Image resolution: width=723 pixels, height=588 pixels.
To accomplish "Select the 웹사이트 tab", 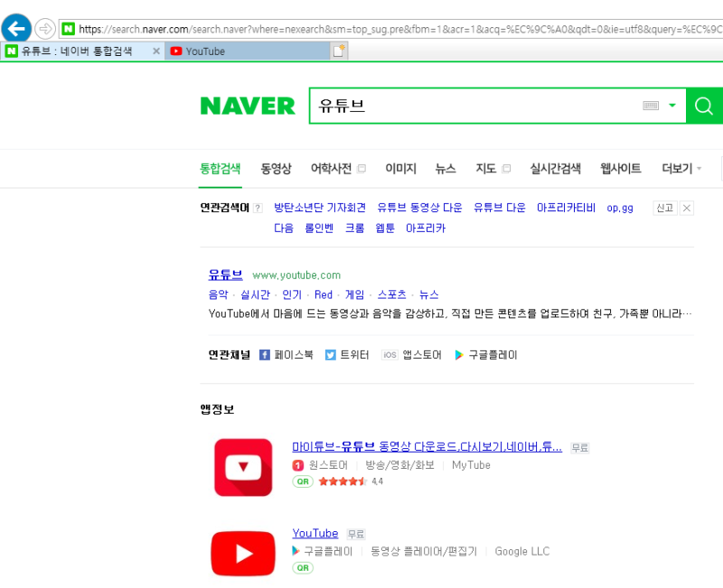I will click(621, 169).
